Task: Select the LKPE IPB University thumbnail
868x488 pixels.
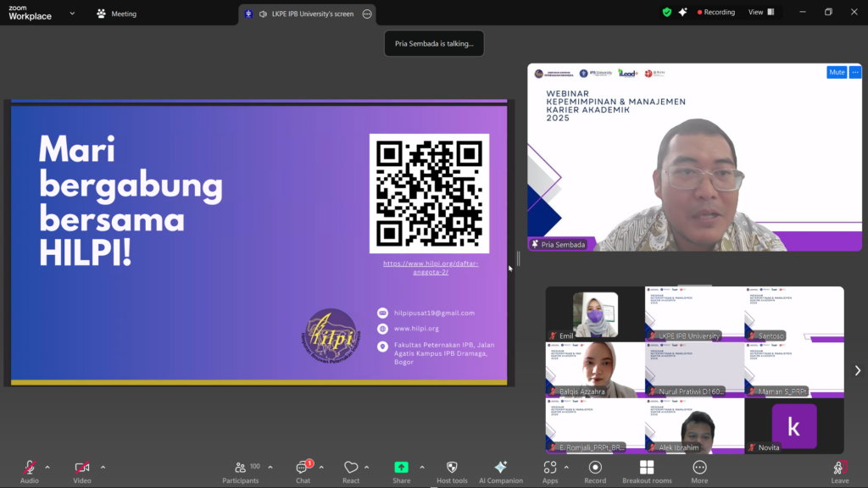Action: 694,313
